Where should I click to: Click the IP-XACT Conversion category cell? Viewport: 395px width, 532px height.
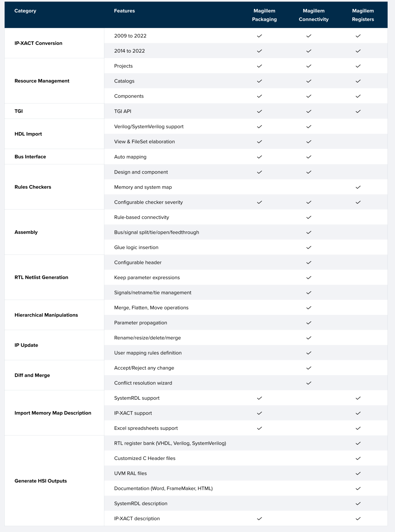[38, 43]
